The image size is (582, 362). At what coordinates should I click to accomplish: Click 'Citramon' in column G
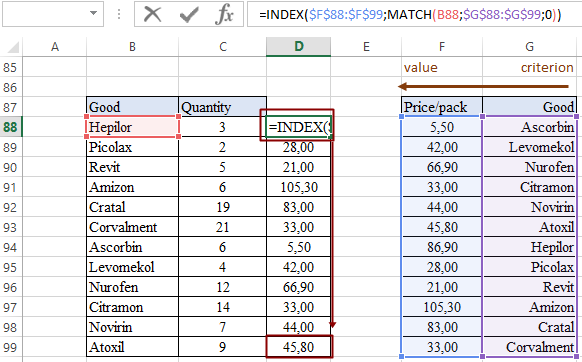click(x=530, y=187)
